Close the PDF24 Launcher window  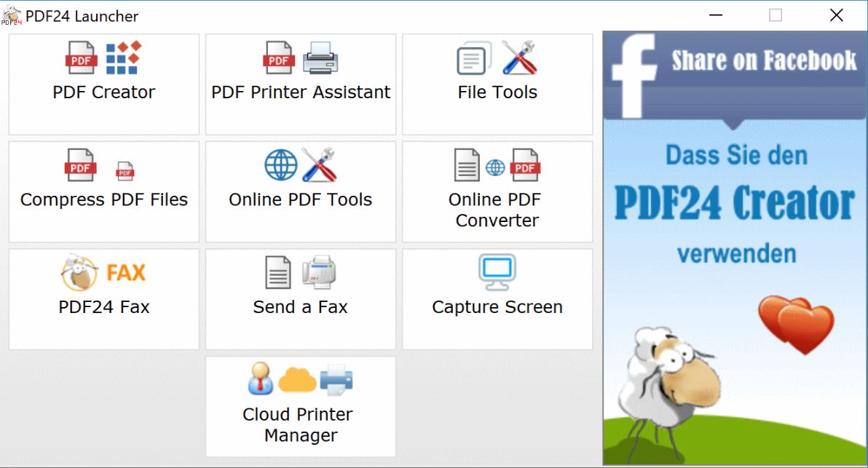click(837, 15)
